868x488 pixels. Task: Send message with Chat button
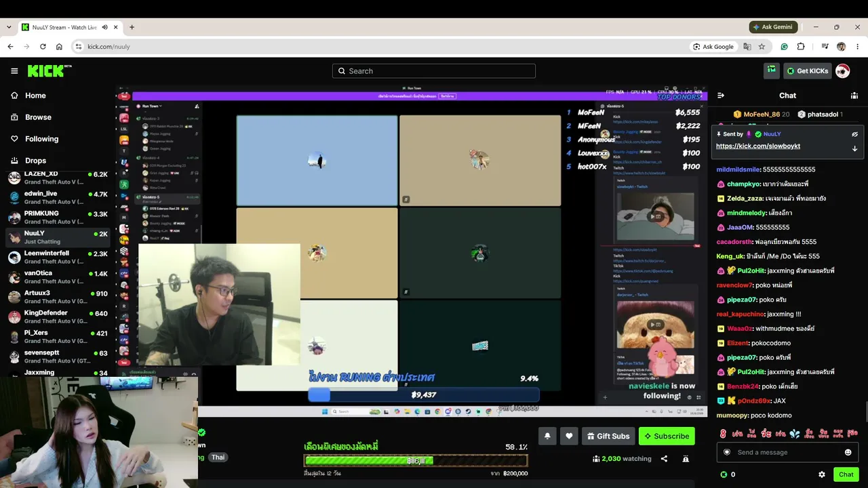[846, 474]
